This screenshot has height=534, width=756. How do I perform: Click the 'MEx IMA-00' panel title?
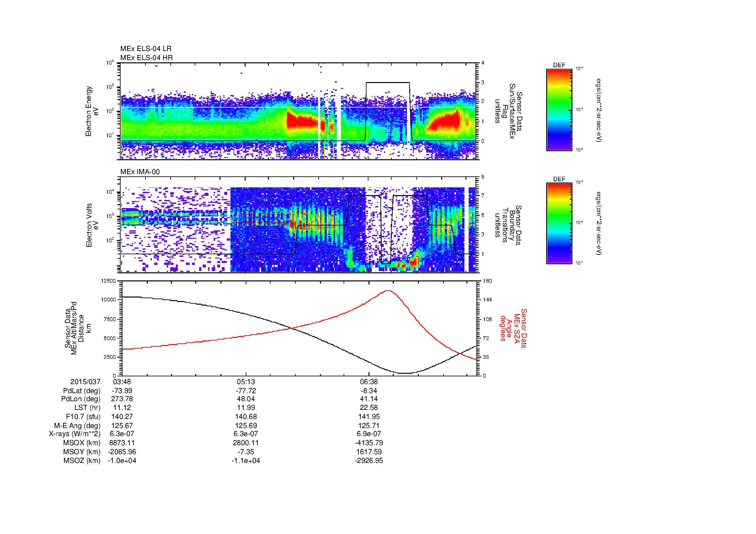pos(140,172)
